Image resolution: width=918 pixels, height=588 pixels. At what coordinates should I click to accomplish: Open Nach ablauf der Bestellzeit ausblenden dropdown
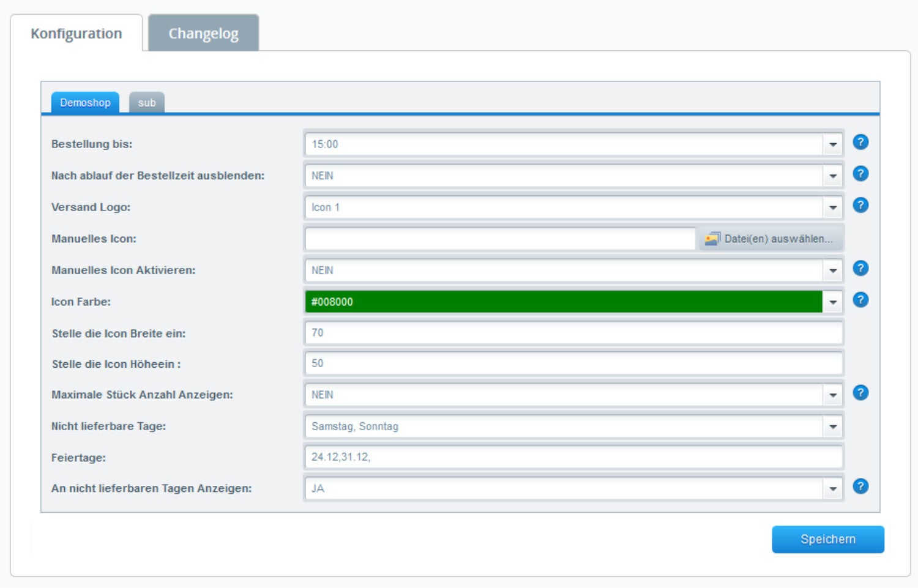click(832, 176)
